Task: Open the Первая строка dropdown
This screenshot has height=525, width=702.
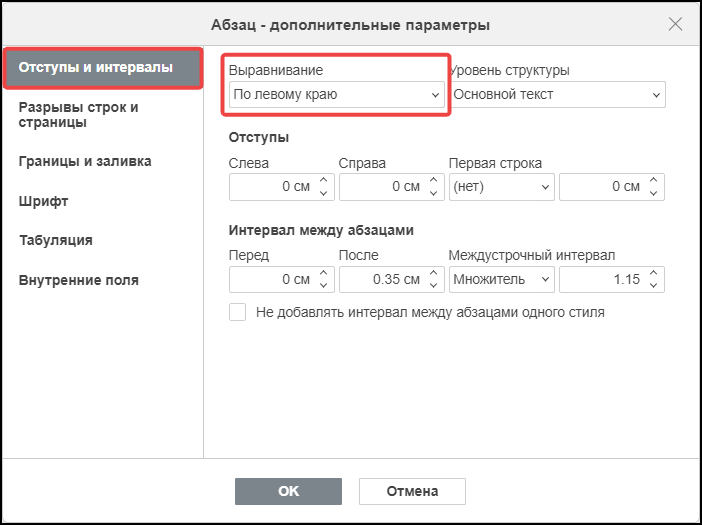Action: (501, 187)
